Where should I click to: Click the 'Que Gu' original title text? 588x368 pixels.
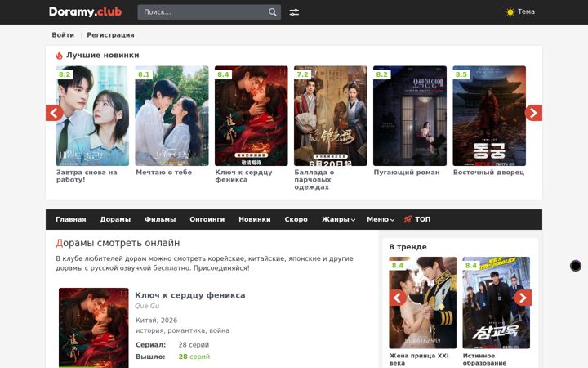tap(147, 306)
